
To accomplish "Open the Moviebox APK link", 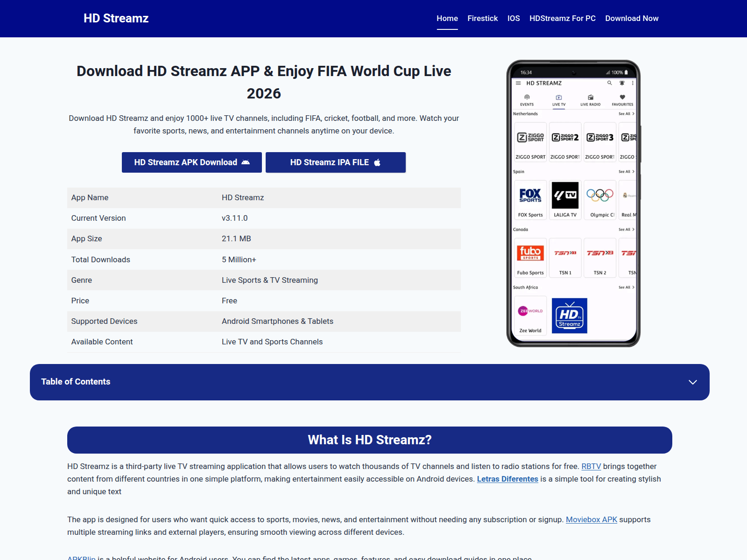I will tap(592, 519).
